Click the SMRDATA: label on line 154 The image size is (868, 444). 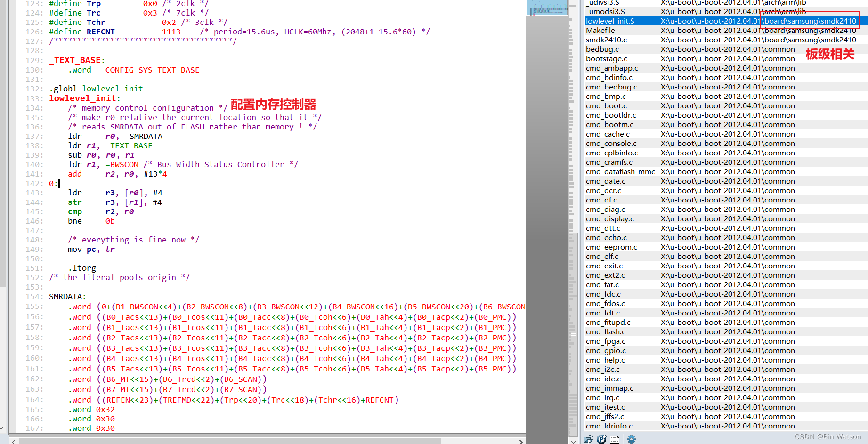[x=67, y=297]
